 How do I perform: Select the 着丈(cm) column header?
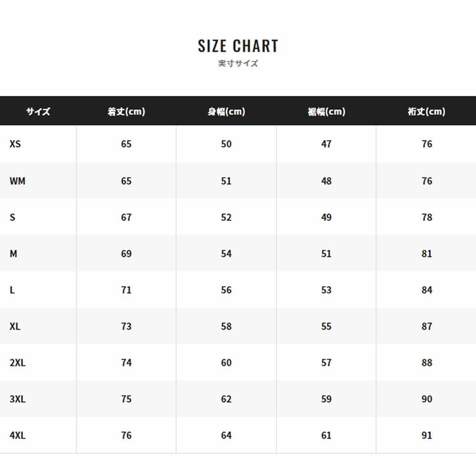click(x=126, y=112)
